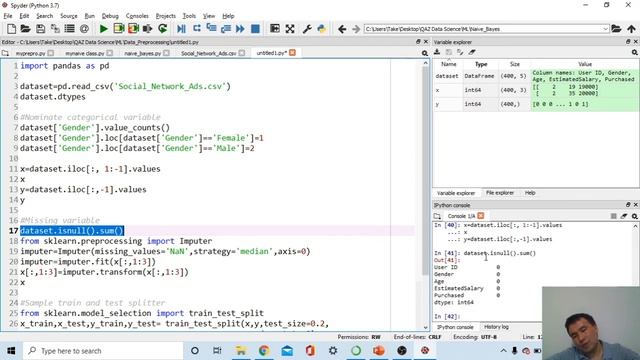
Task: Select the y variable row
Action: [536, 104]
